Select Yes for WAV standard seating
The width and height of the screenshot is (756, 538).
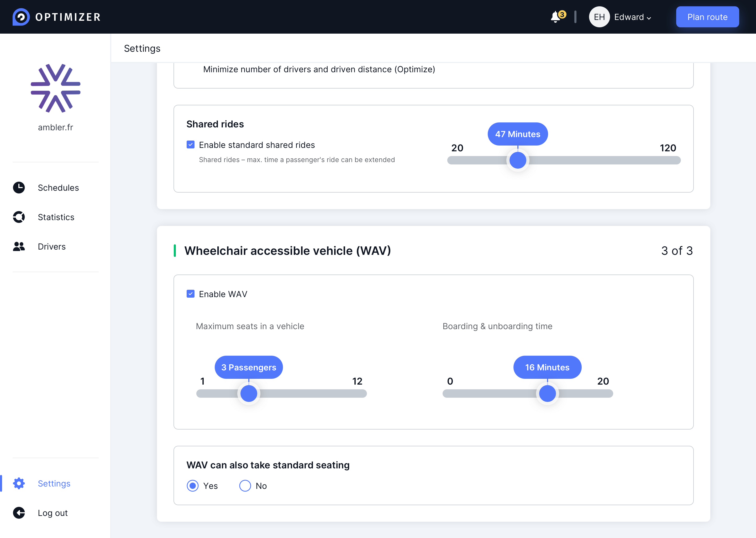(x=193, y=486)
